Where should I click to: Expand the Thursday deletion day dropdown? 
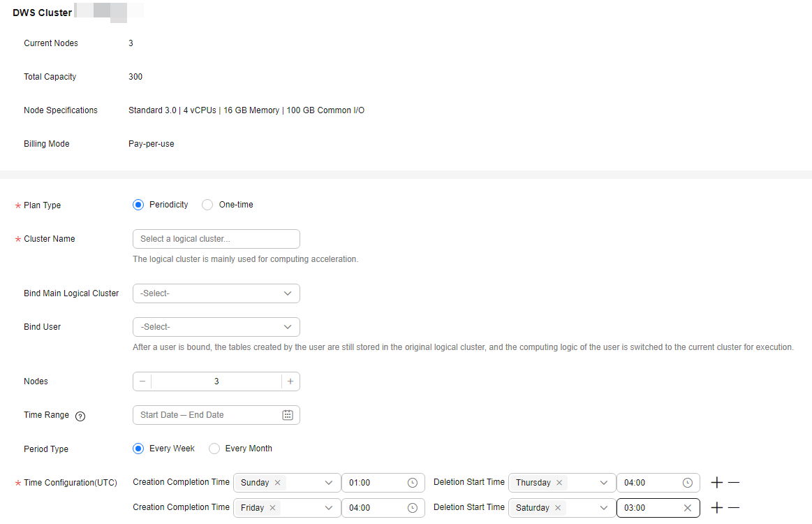[603, 483]
